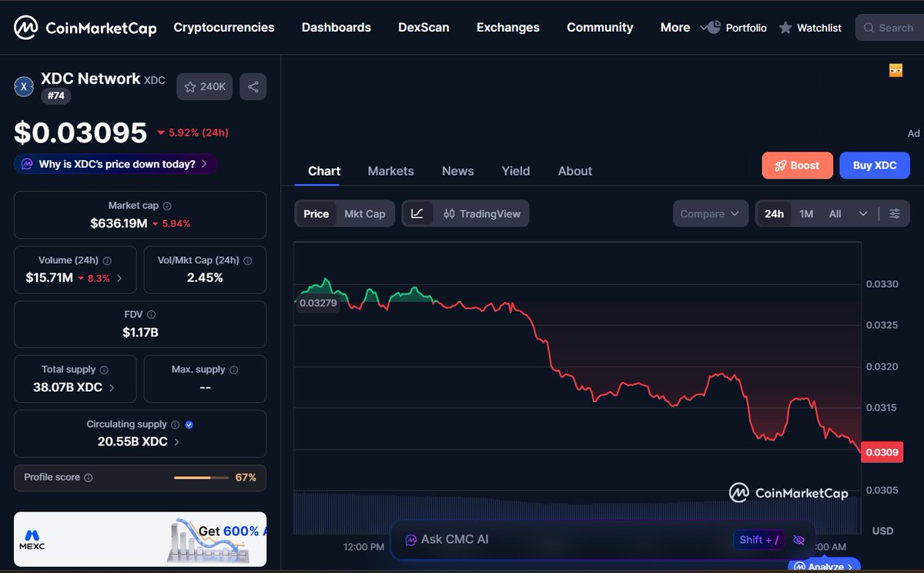This screenshot has width=924, height=573.
Task: Open the Community menu
Action: [x=600, y=27]
